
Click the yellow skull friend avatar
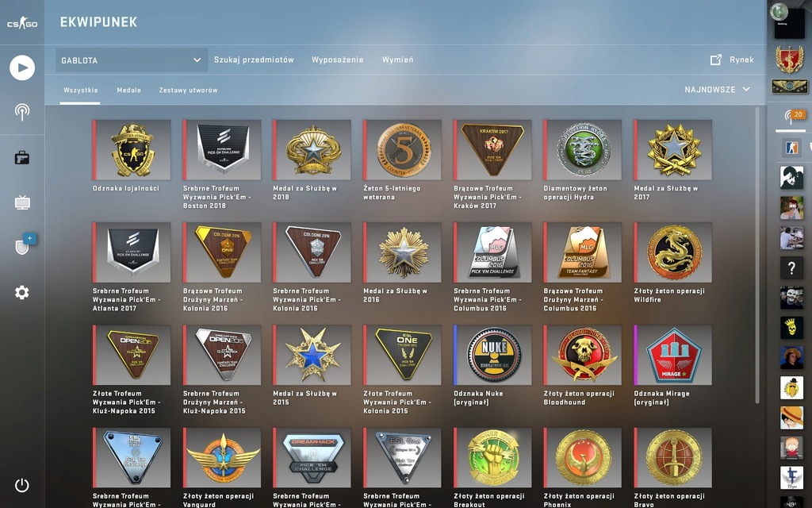(791, 328)
